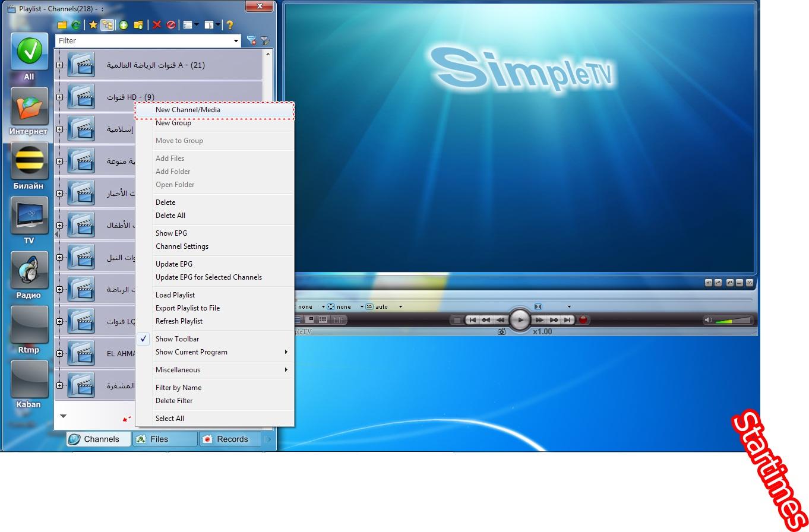Expand the 'HD - (9)' channel group
Viewport: 809px width, 532px height.
tap(59, 97)
